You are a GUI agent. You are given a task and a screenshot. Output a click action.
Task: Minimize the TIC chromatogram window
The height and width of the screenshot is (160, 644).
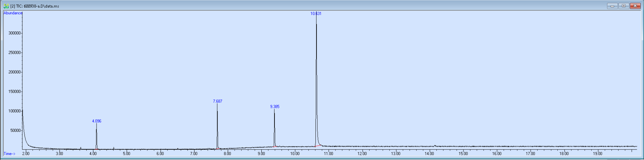612,6
